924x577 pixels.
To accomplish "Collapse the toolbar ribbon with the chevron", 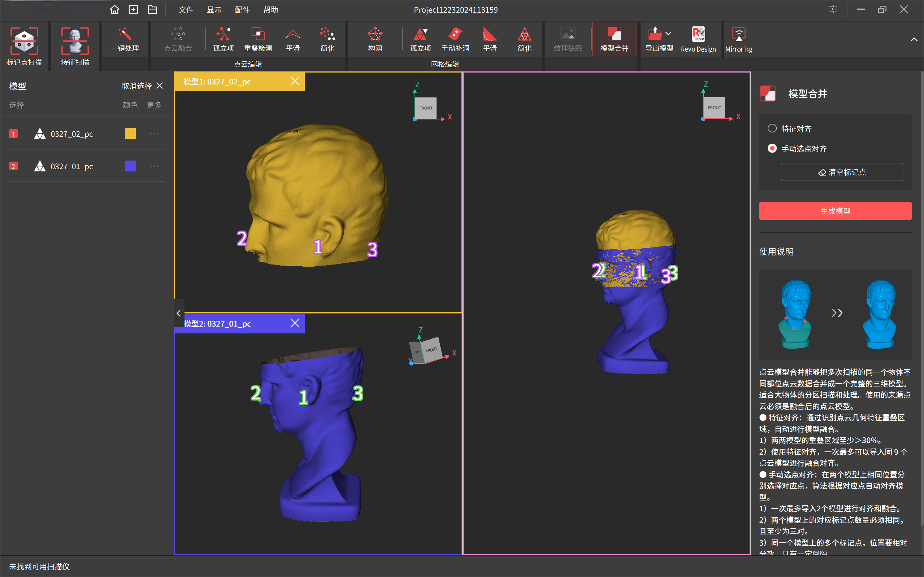I will click(x=914, y=40).
